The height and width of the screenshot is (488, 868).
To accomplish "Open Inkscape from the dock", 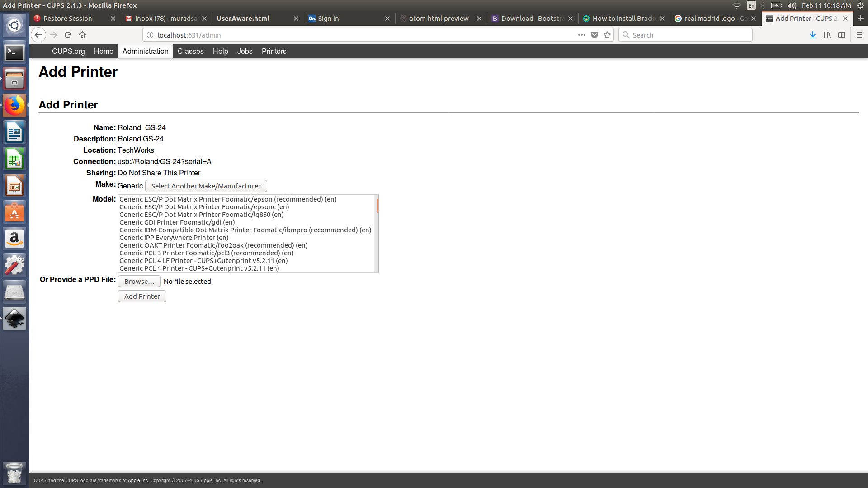I will pyautogui.click(x=14, y=319).
